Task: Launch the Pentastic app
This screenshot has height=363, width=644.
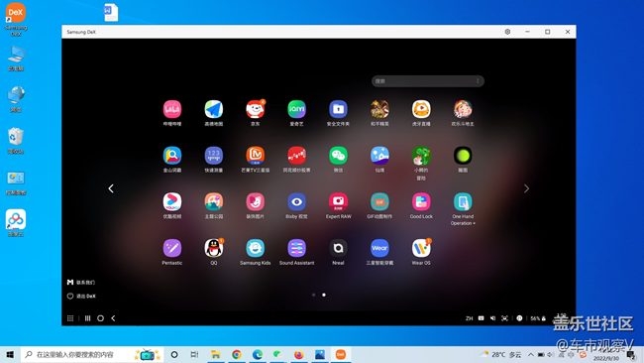Action: click(172, 248)
